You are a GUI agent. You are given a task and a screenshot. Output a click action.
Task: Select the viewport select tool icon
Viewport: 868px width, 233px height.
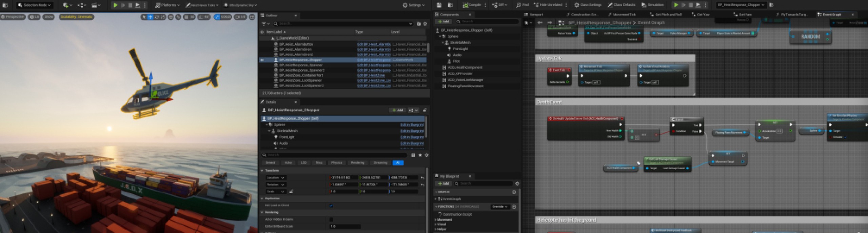click(144, 17)
